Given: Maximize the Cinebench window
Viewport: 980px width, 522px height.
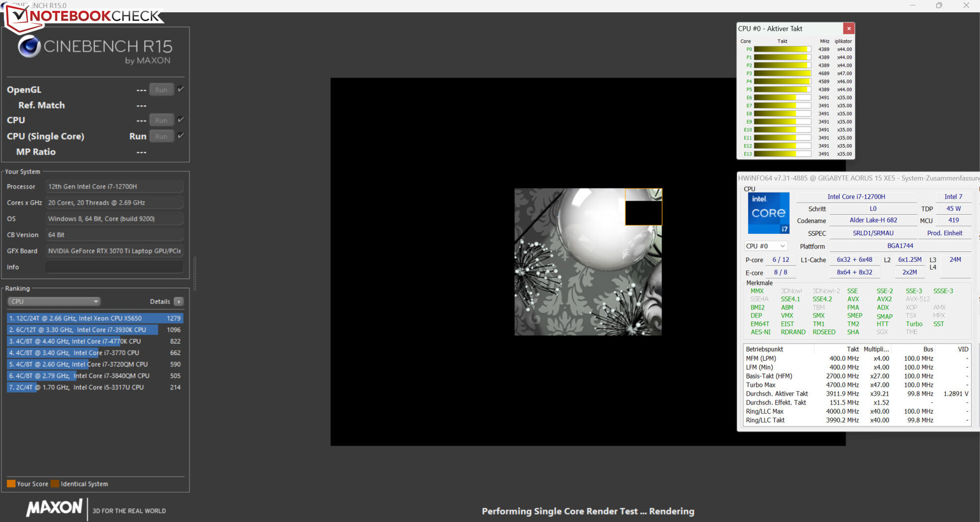Looking at the screenshot, I should coord(939,6).
